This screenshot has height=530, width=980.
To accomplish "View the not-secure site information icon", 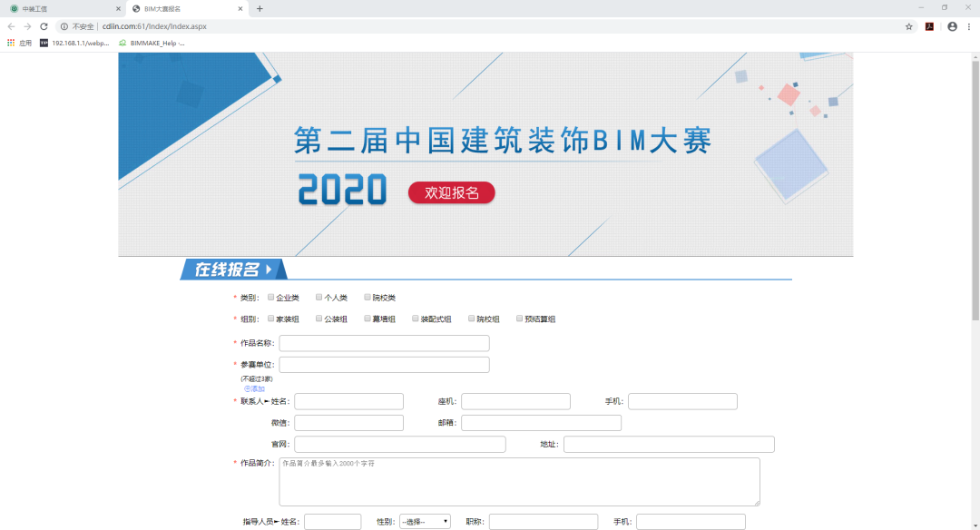I will click(x=64, y=26).
